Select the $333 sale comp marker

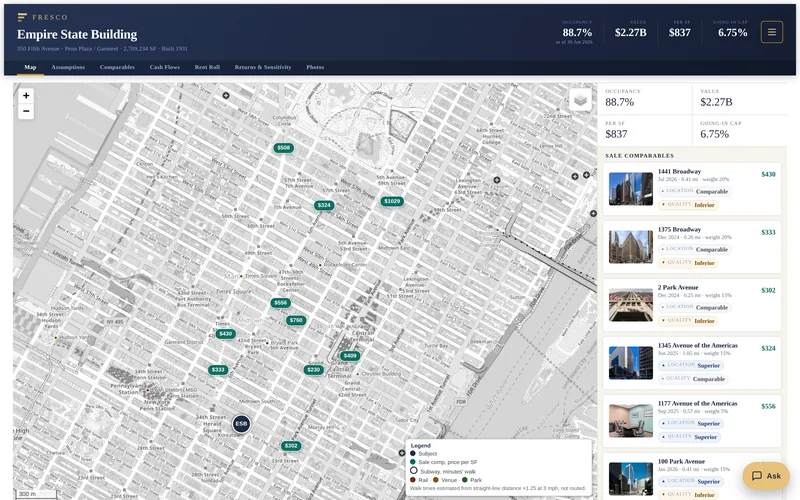[x=218, y=370]
